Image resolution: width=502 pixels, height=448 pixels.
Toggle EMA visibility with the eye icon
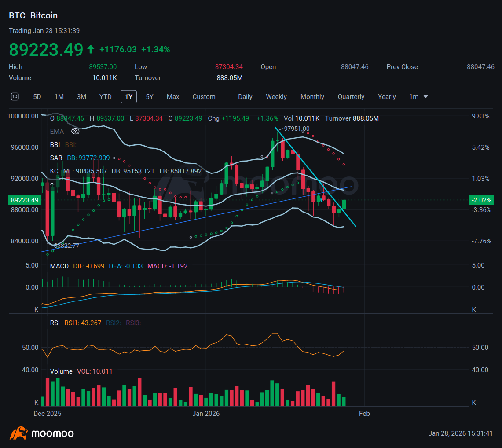tap(75, 131)
